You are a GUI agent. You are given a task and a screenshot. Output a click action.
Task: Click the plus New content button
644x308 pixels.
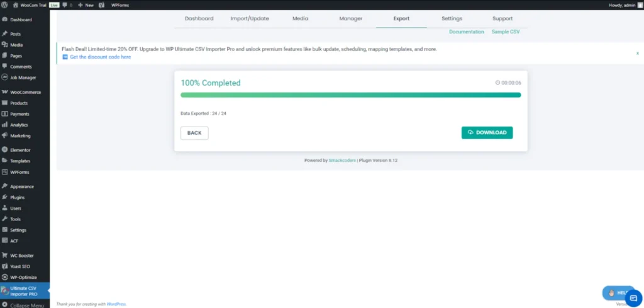86,5
